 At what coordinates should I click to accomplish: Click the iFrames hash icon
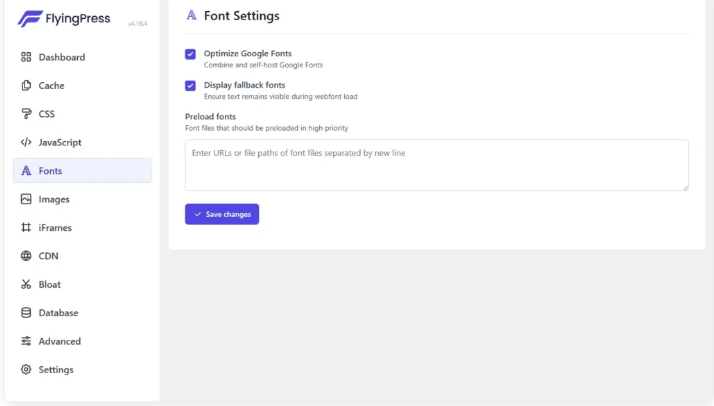tap(26, 228)
